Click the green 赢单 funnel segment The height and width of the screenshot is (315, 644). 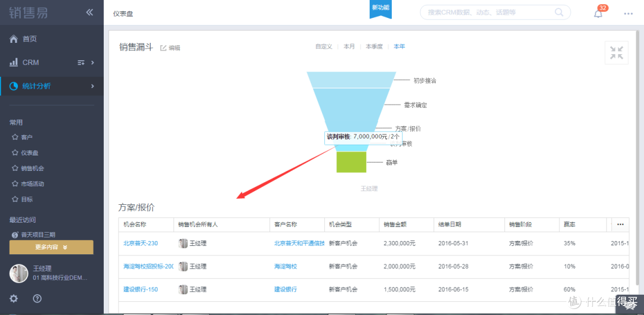351,162
